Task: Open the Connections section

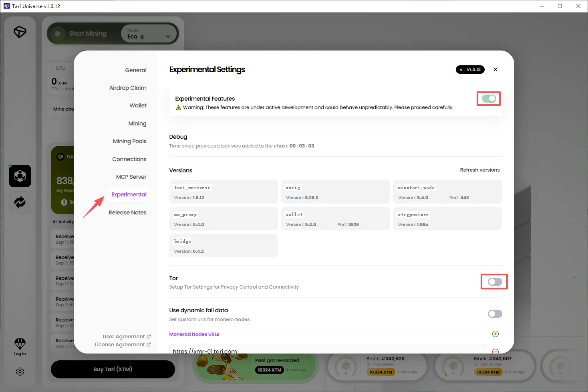Action: pyautogui.click(x=129, y=159)
